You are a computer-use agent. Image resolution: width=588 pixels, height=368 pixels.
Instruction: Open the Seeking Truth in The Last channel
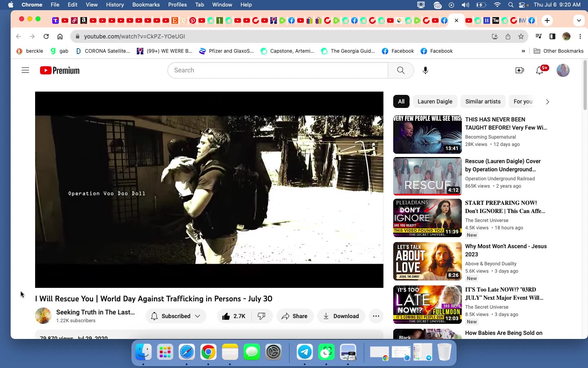click(96, 312)
